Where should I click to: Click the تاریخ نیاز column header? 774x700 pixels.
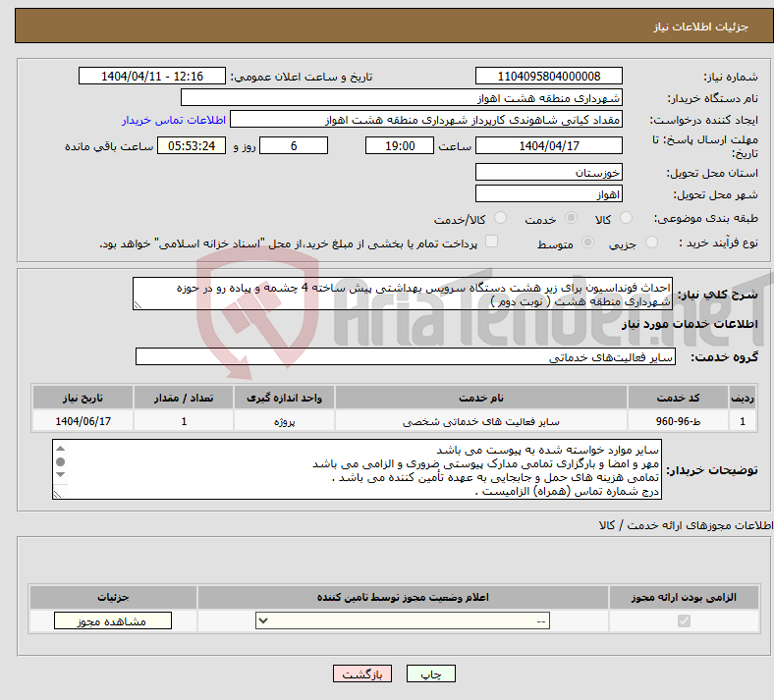[x=83, y=398]
